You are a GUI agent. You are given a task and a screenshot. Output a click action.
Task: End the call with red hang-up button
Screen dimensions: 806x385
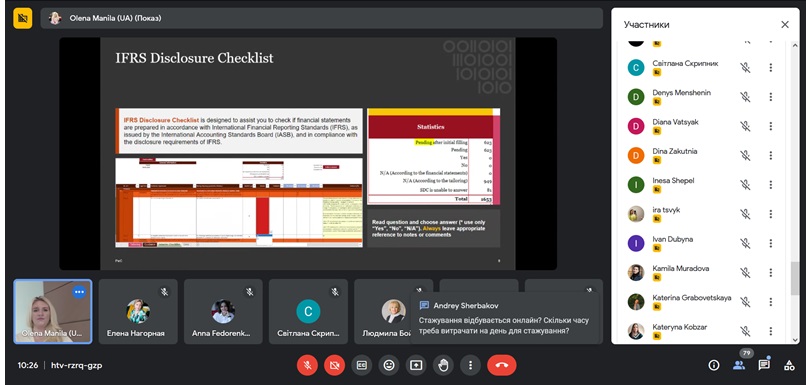(x=502, y=365)
